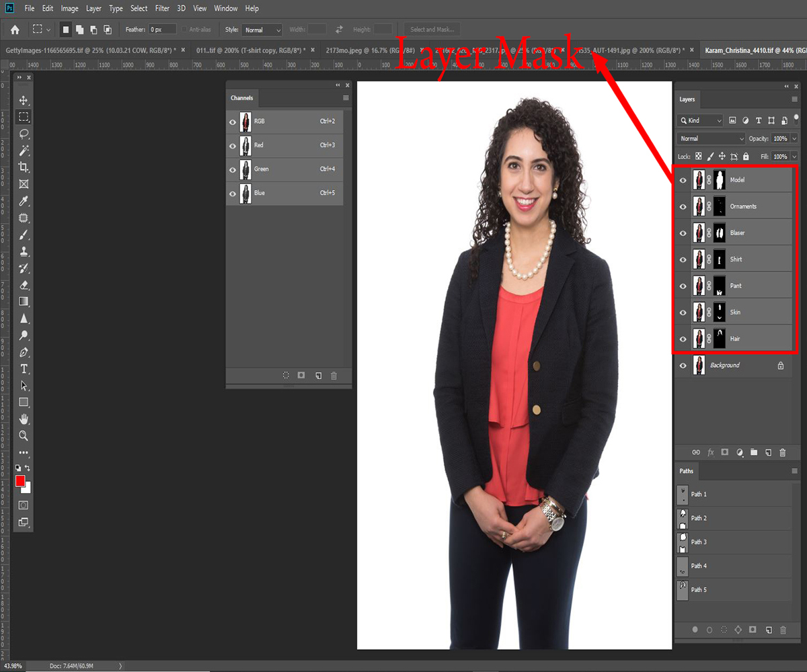Switch to the GettyImages-1166565695.tif tab
Image resolution: width=807 pixels, height=672 pixels.
pyautogui.click(x=90, y=50)
